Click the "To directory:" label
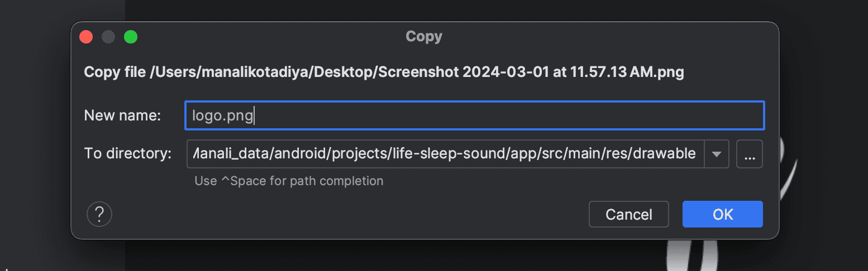Image resolution: width=868 pixels, height=271 pixels. click(127, 154)
